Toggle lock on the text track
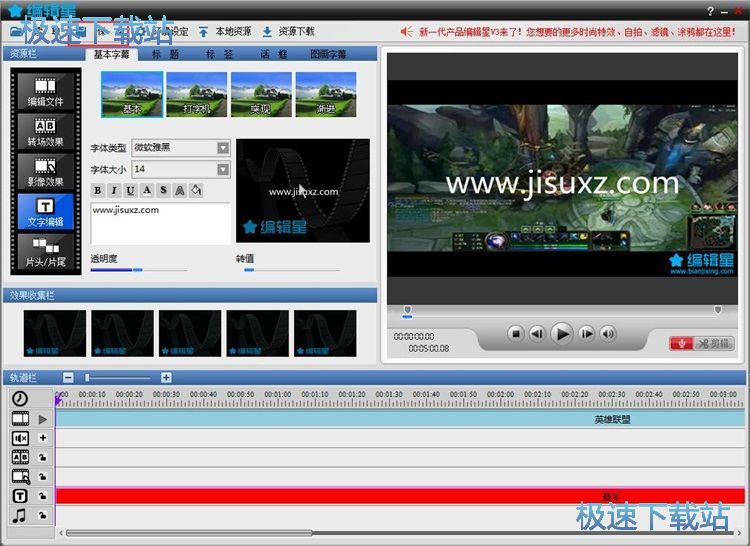Image resolution: width=750 pixels, height=546 pixels. (x=43, y=496)
